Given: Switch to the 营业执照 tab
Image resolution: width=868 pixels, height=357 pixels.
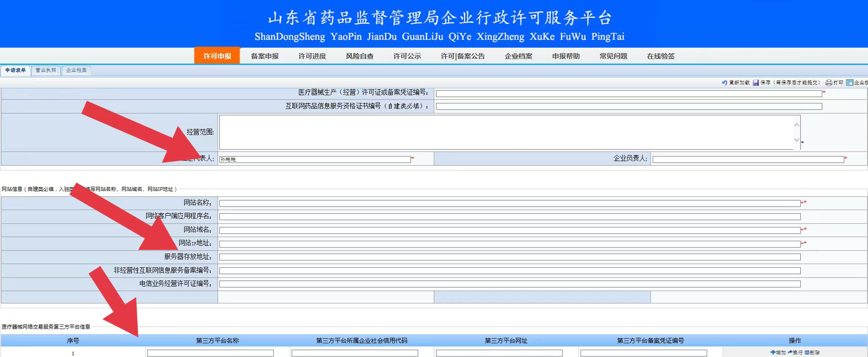Looking at the screenshot, I should point(46,70).
